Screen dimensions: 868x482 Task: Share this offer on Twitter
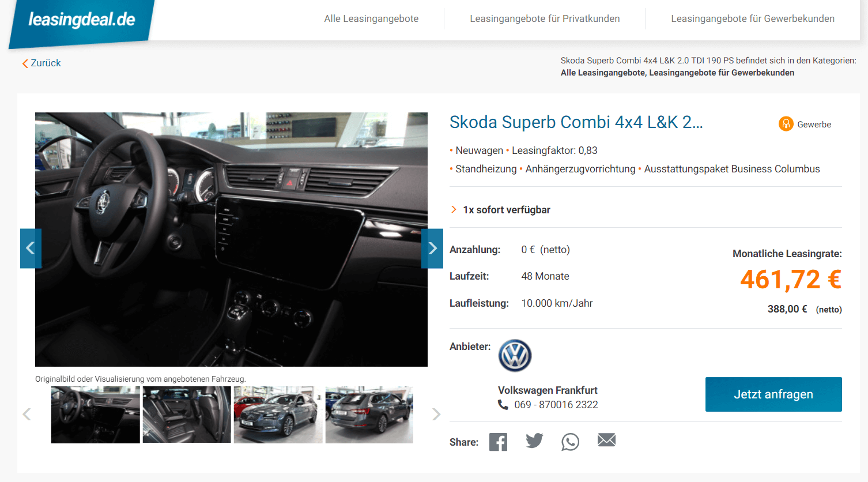tap(534, 441)
